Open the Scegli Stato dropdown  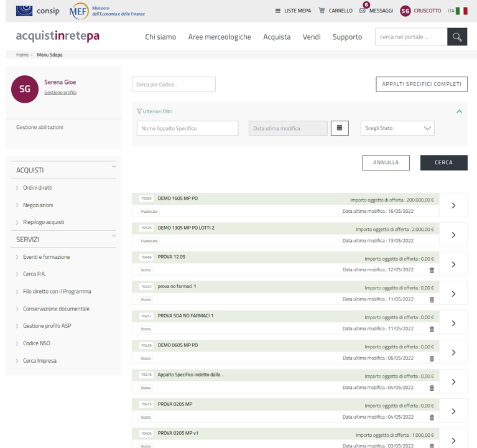pyautogui.click(x=397, y=128)
